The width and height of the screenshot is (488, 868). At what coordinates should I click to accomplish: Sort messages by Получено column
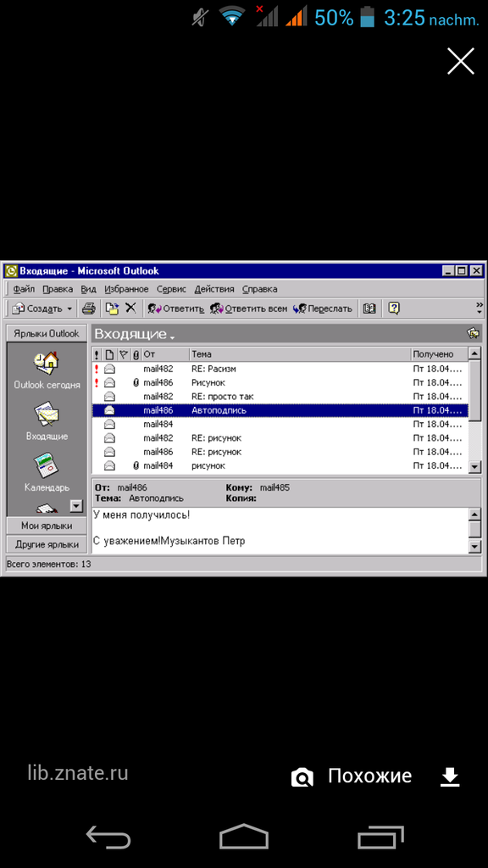pyautogui.click(x=440, y=354)
